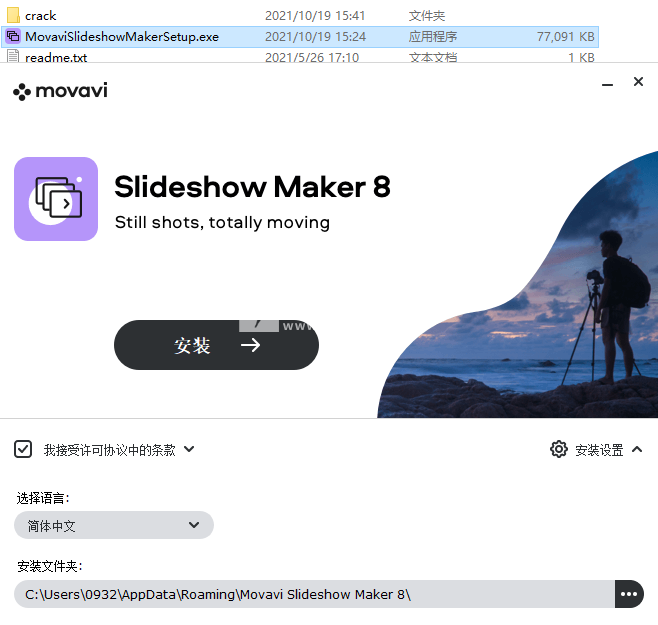This screenshot has width=658, height=625.
Task: Toggle the license agreement acceptance checkbox
Action: [23, 449]
